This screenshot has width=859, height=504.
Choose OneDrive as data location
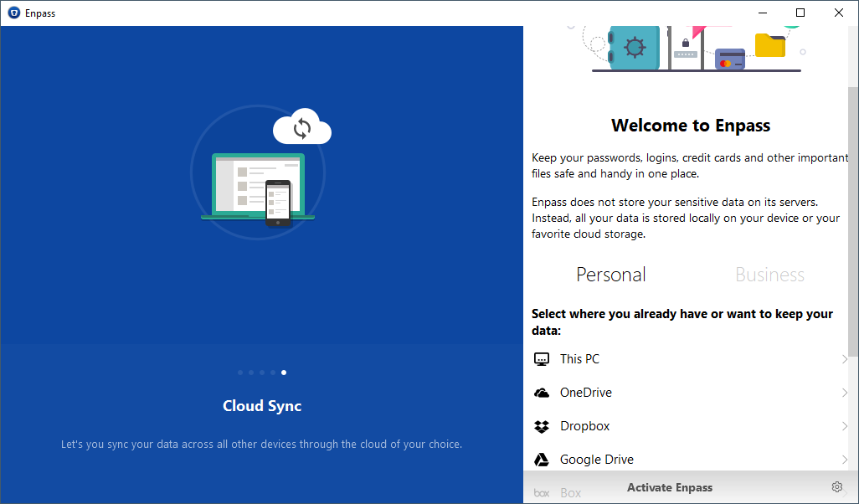tap(690, 393)
